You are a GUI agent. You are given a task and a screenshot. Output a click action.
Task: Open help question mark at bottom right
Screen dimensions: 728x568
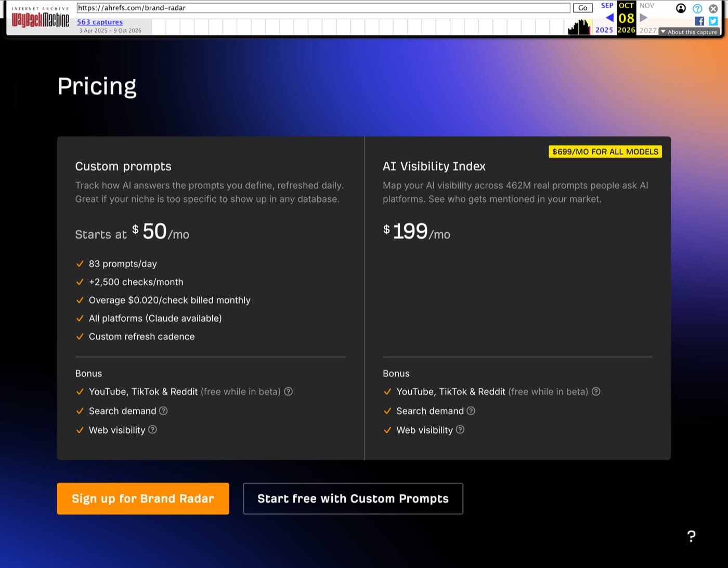click(x=691, y=536)
